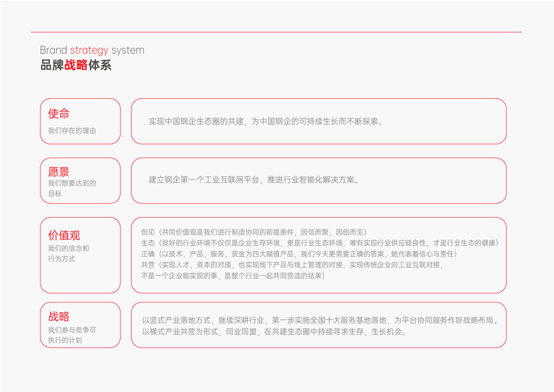
Task: Select the 战略 card heading
Action: (59, 316)
